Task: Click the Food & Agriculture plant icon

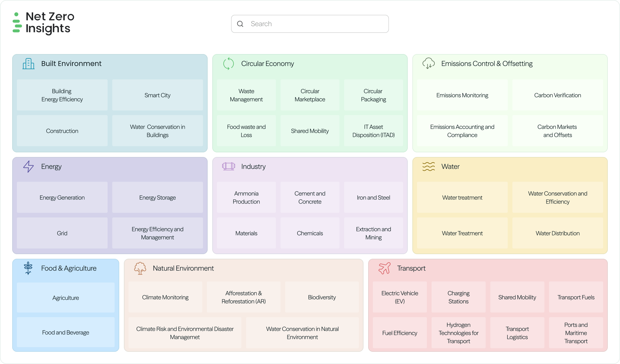Action: [x=28, y=268]
